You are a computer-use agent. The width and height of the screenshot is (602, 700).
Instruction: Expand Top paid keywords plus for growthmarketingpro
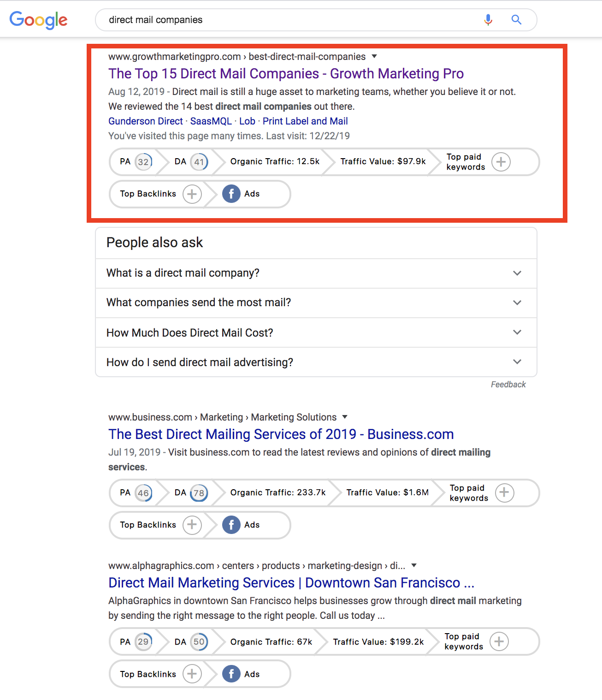501,162
